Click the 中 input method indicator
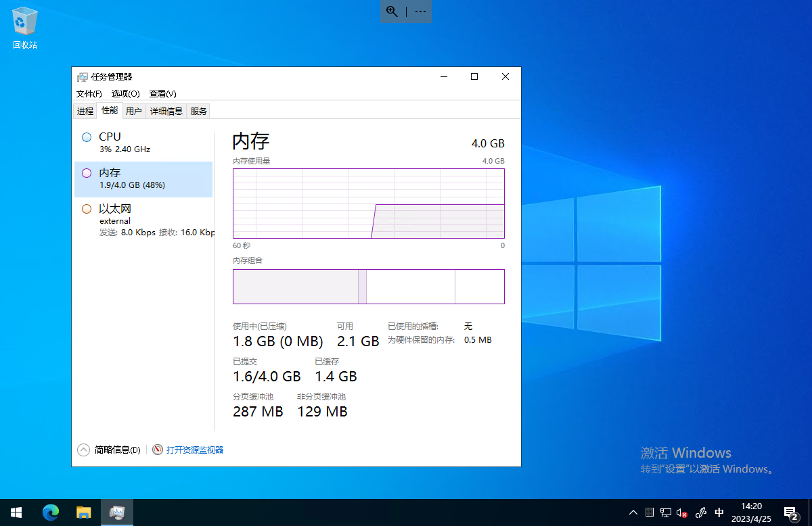The width and height of the screenshot is (812, 526). click(x=719, y=512)
